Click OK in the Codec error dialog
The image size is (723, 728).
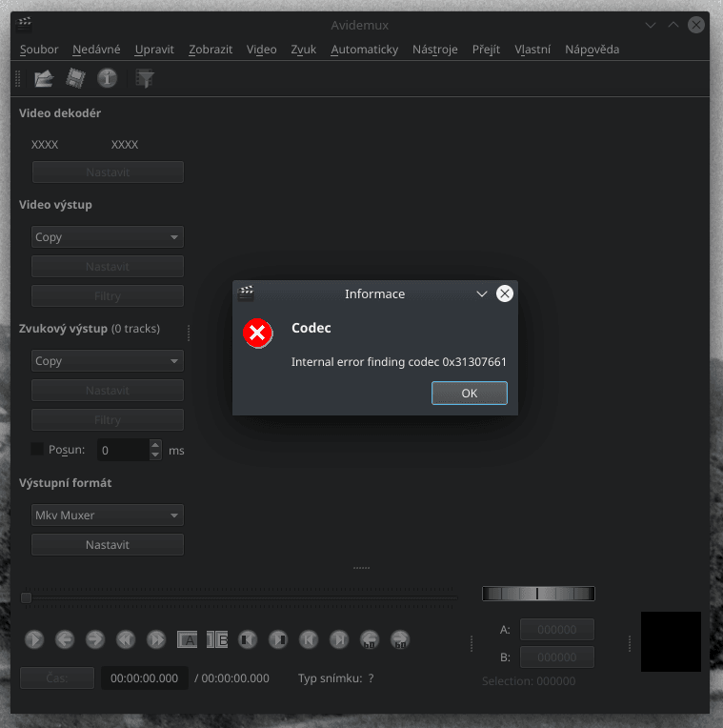tap(470, 393)
